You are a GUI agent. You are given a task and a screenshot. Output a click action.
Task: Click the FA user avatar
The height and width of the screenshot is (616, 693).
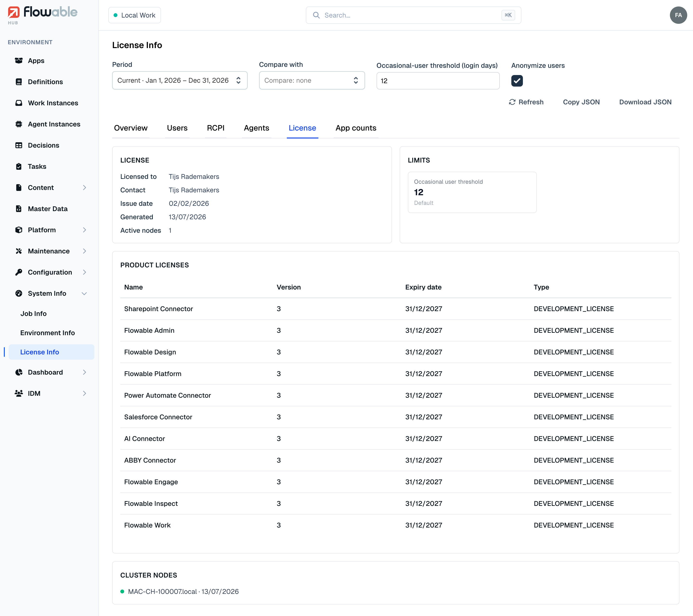[x=678, y=15]
